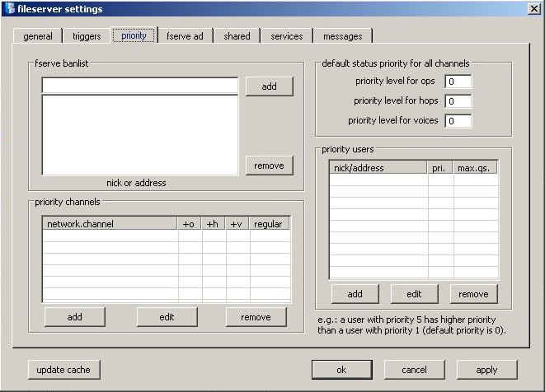Click the fileserver settings title bar icon
The image size is (545, 392).
9,9
